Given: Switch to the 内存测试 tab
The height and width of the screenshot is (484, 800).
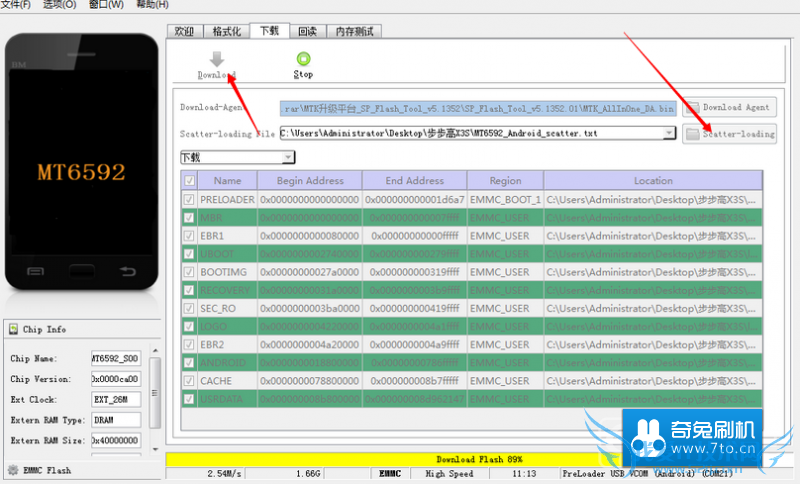Looking at the screenshot, I should [354, 31].
